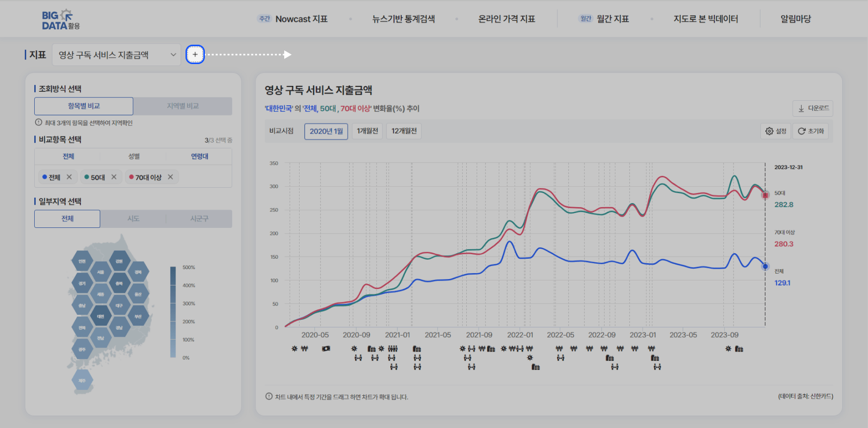Viewport: 868px width, 428px height.
Task: Select 시도 in the region selector
Action: [x=133, y=219]
